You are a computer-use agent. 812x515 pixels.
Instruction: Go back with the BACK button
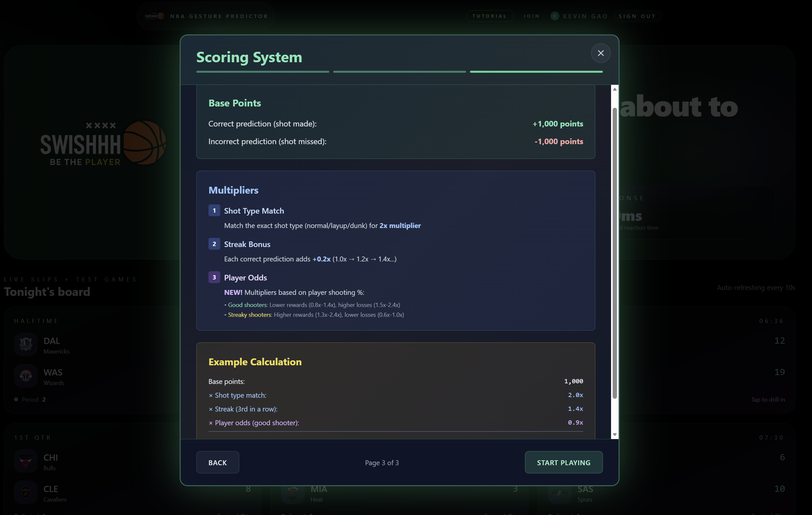pos(218,462)
